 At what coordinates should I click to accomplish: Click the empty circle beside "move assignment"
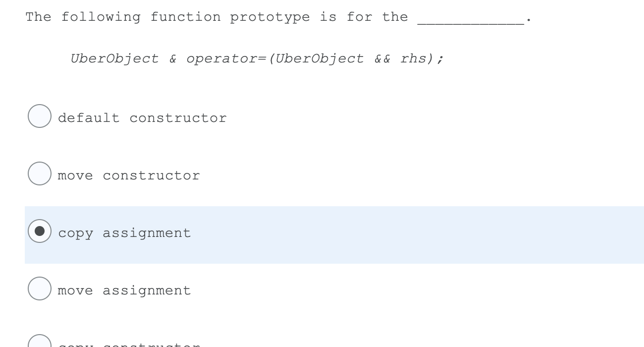[x=39, y=289]
